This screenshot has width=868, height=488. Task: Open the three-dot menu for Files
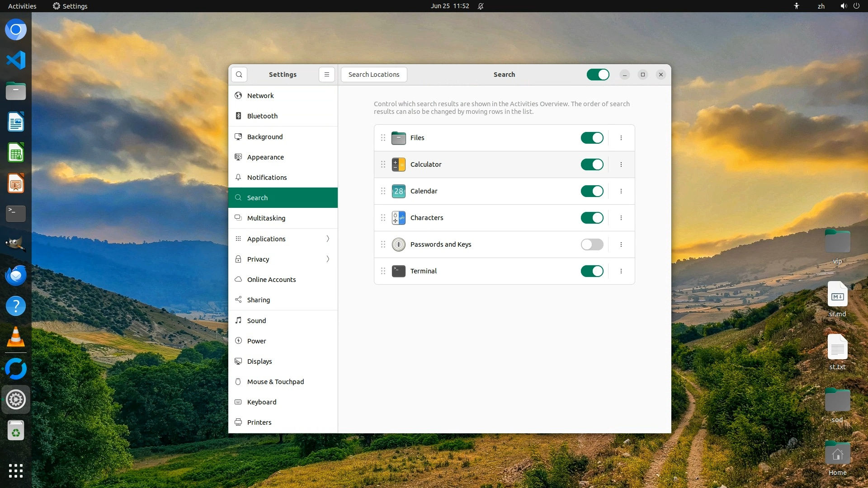[621, 138]
